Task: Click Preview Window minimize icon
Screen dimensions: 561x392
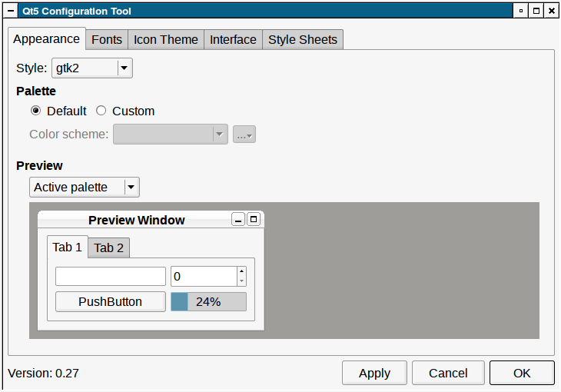Action: point(238,220)
